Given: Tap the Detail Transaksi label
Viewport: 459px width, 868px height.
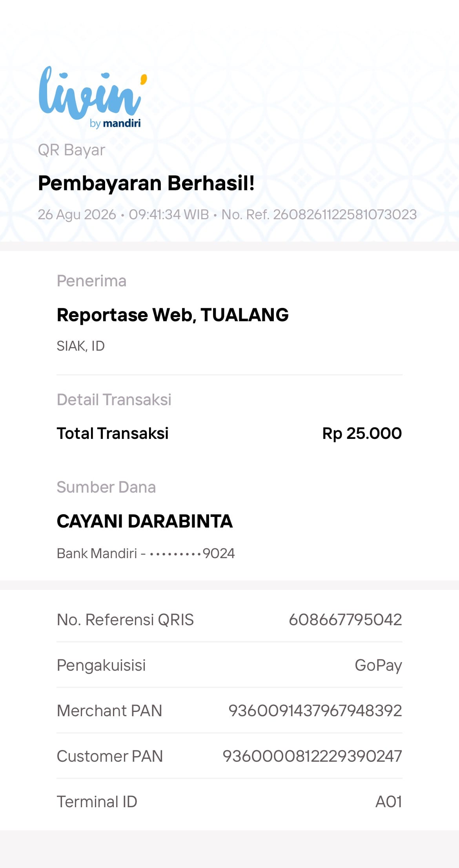Looking at the screenshot, I should 114,400.
